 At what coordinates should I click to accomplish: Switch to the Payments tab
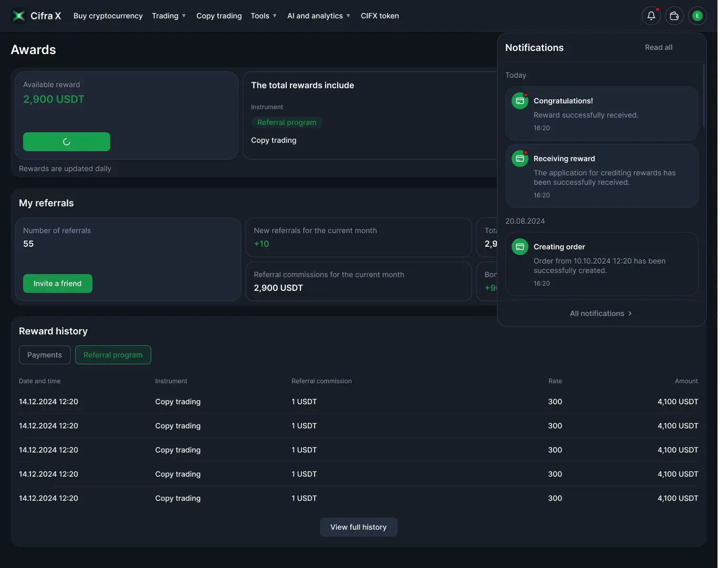[45, 355]
